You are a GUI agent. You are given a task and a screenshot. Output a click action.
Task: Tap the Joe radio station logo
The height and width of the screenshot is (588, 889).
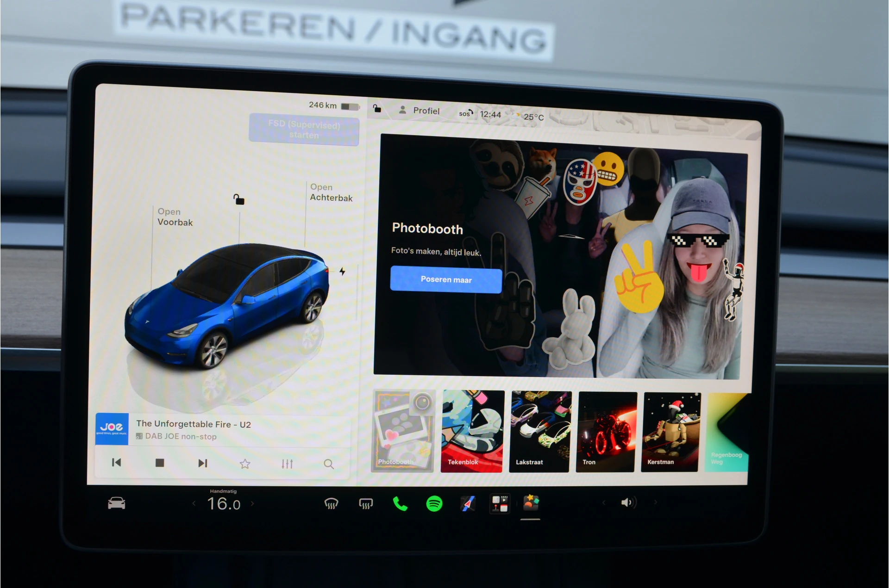(x=112, y=429)
